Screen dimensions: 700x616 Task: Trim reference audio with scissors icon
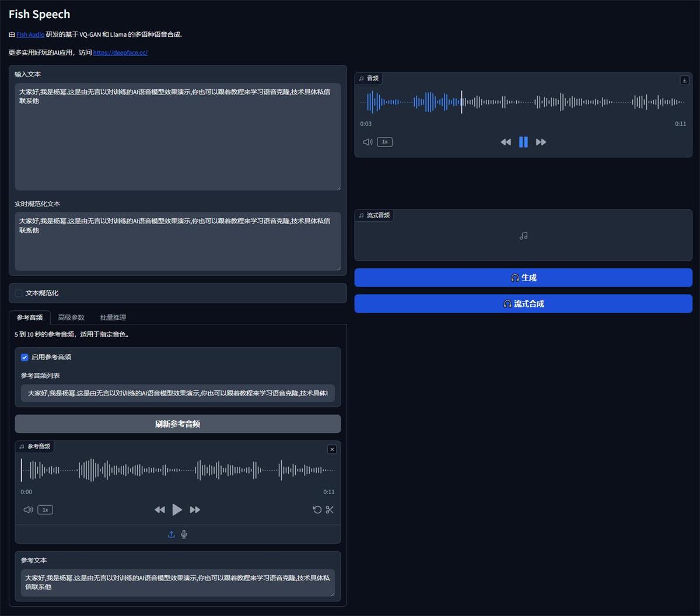(x=330, y=510)
